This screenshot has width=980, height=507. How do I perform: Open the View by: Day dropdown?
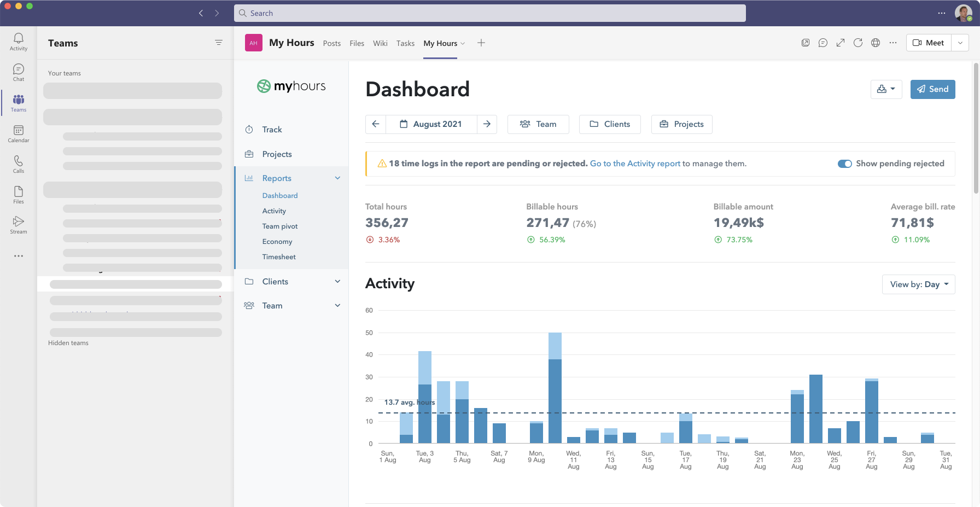pyautogui.click(x=918, y=284)
